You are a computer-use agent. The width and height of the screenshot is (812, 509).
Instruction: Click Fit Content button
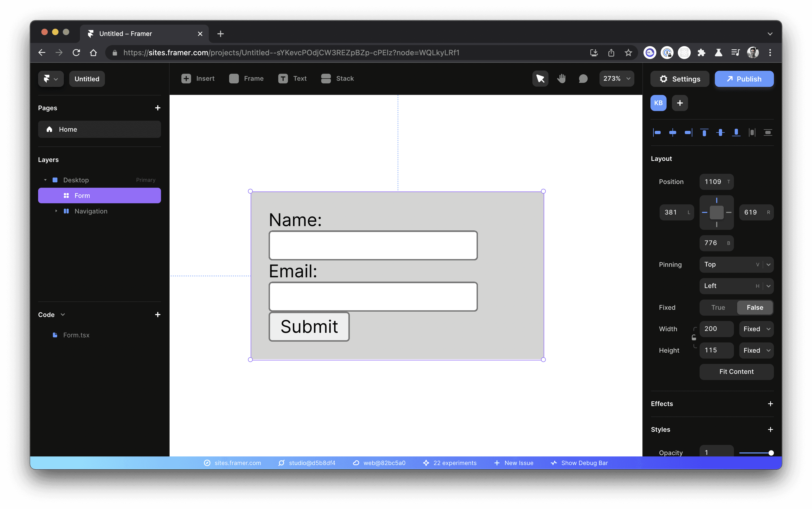click(x=736, y=371)
